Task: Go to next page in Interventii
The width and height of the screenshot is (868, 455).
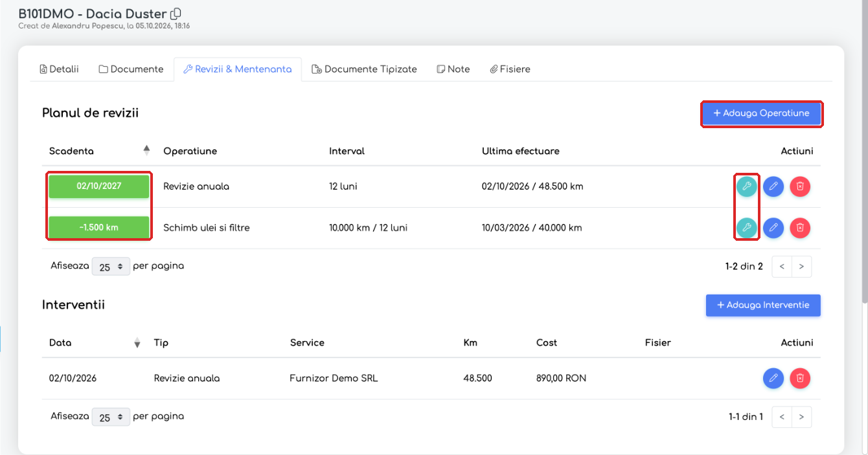Action: (802, 417)
